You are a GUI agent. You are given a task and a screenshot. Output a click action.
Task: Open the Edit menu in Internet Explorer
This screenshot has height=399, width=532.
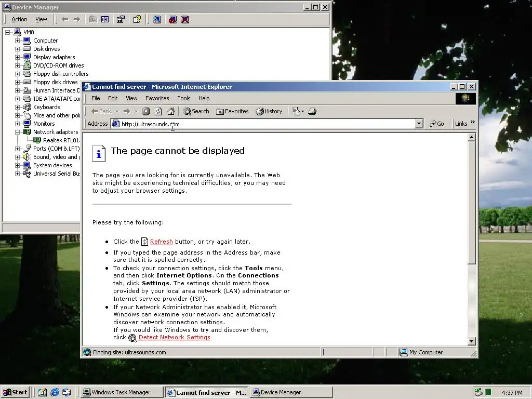[x=113, y=98]
